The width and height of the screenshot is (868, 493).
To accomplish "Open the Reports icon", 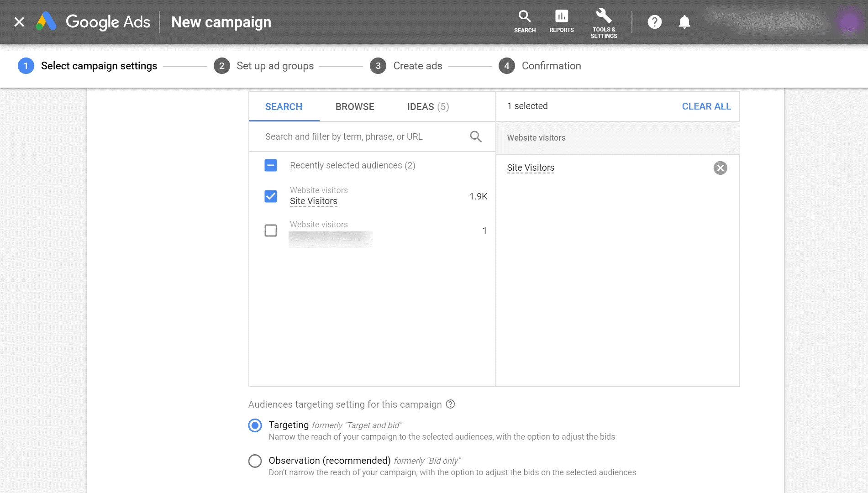I will point(562,22).
